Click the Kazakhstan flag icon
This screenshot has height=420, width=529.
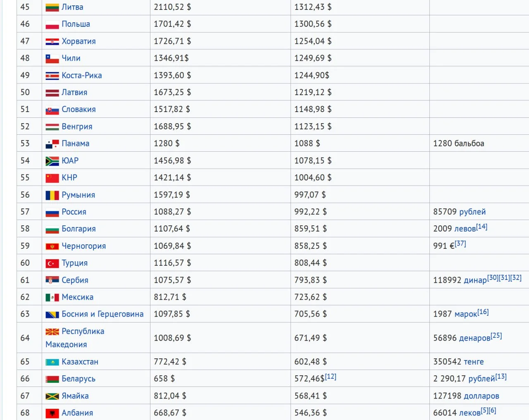click(x=52, y=362)
